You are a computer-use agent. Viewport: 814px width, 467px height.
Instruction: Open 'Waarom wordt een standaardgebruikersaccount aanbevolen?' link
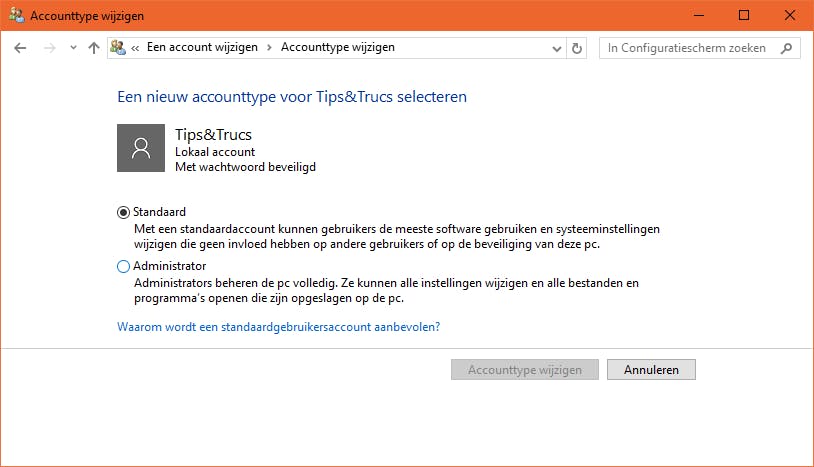click(x=279, y=326)
